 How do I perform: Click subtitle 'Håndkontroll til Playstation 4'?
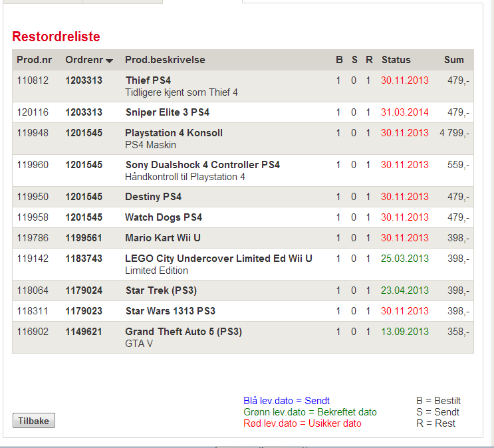185,177
